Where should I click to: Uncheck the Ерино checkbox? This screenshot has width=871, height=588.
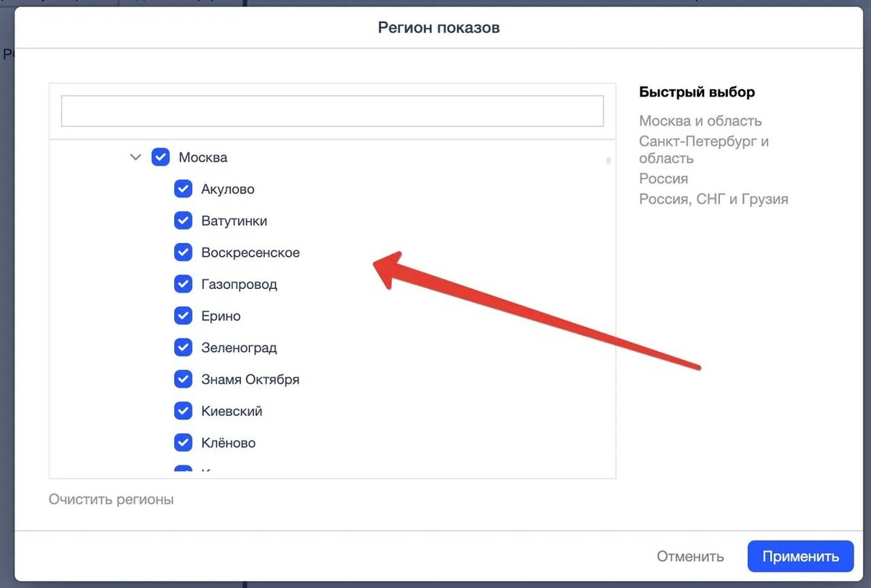pos(183,316)
